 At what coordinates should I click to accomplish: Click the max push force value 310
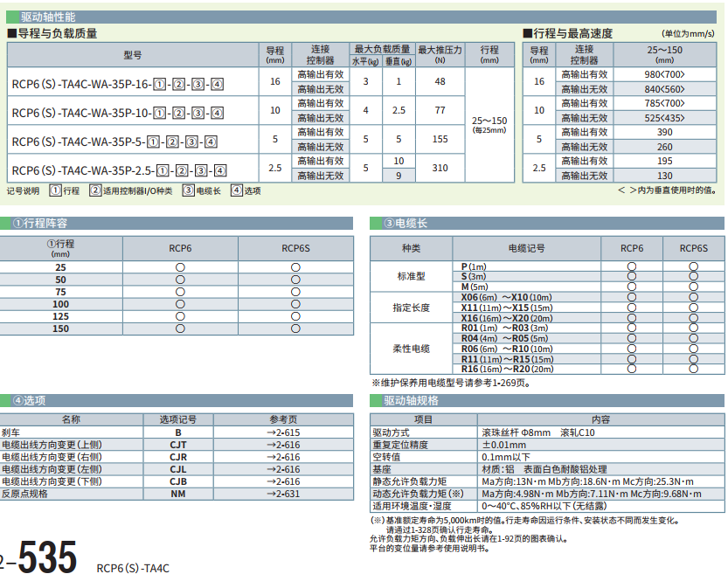point(440,168)
